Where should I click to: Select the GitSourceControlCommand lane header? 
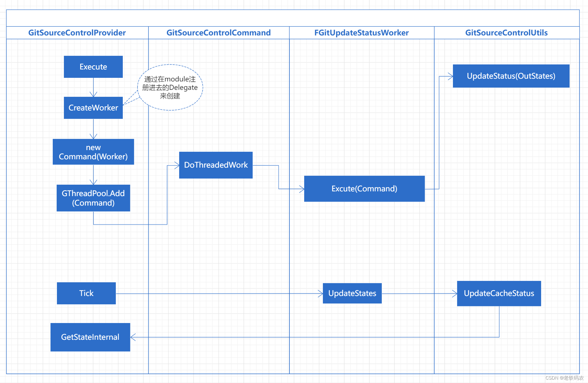coord(219,33)
